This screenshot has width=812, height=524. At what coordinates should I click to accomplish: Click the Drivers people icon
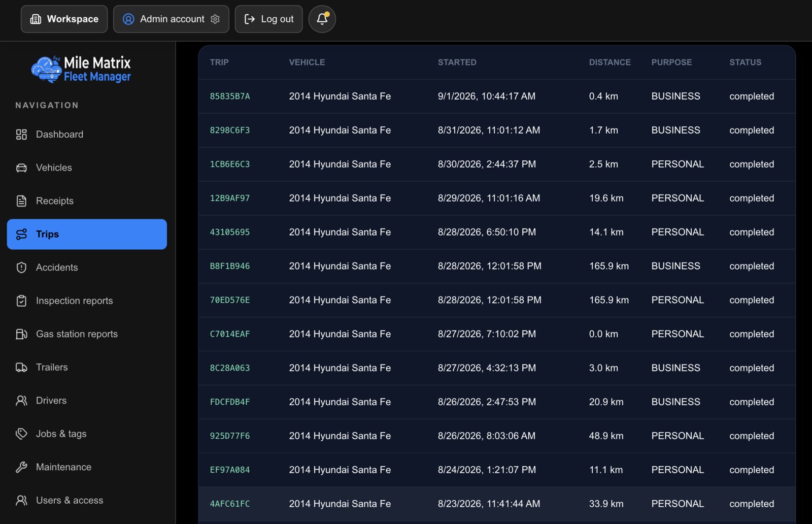(x=21, y=401)
